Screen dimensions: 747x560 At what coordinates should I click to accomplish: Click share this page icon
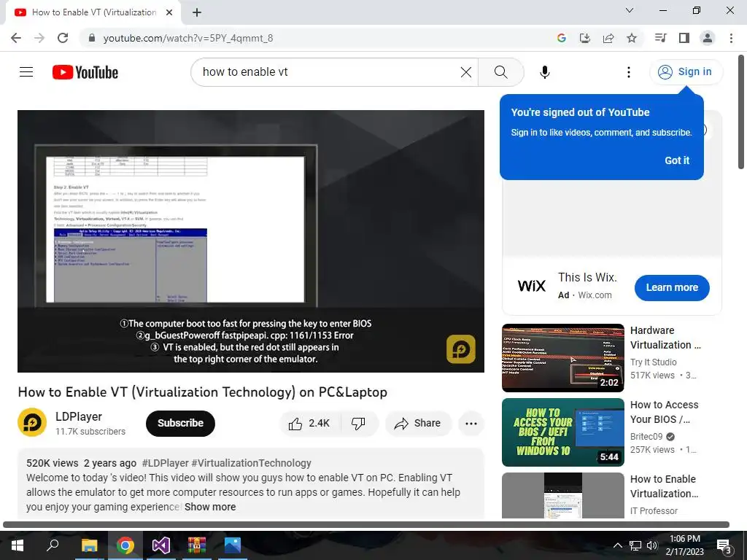[x=608, y=38]
